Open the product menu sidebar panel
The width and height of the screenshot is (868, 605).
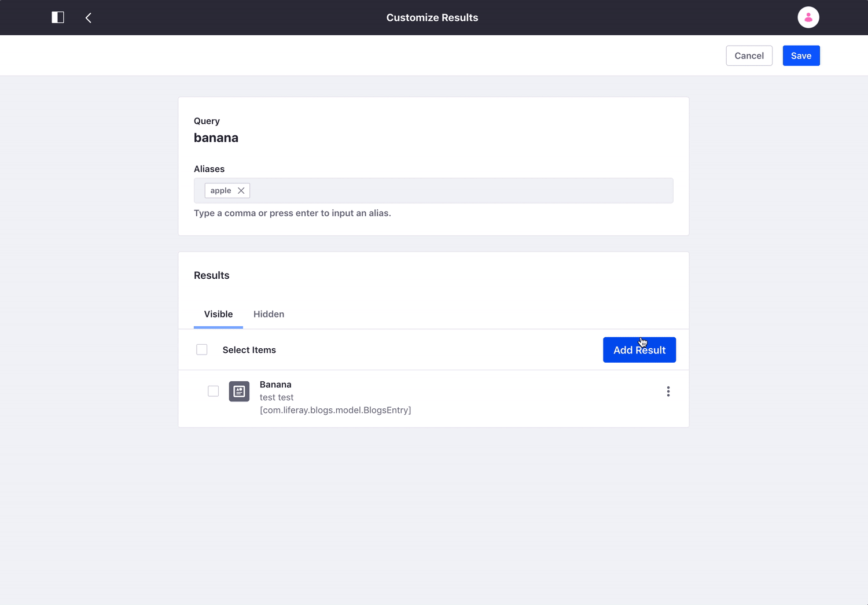coord(57,17)
